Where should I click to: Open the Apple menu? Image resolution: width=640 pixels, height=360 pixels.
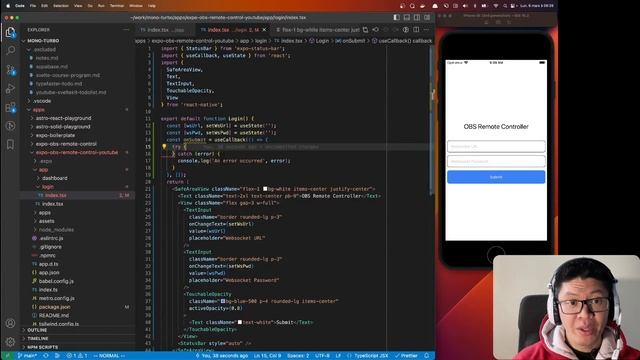(x=8, y=6)
